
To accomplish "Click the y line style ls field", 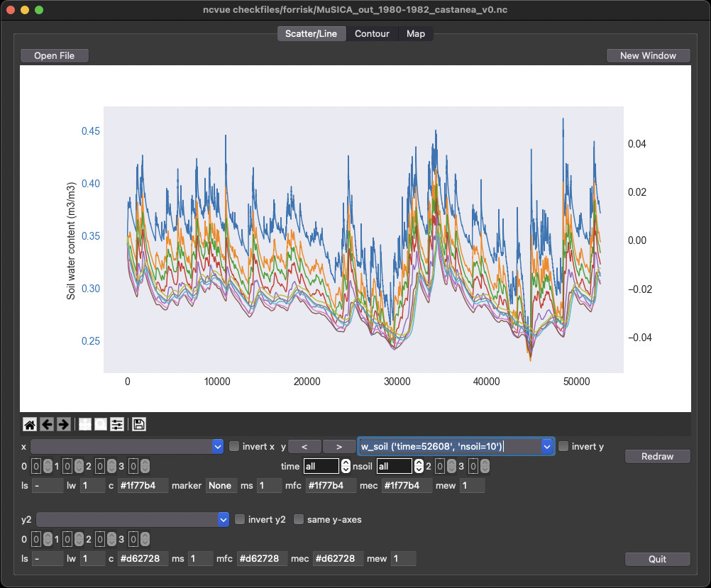I will tap(48, 486).
